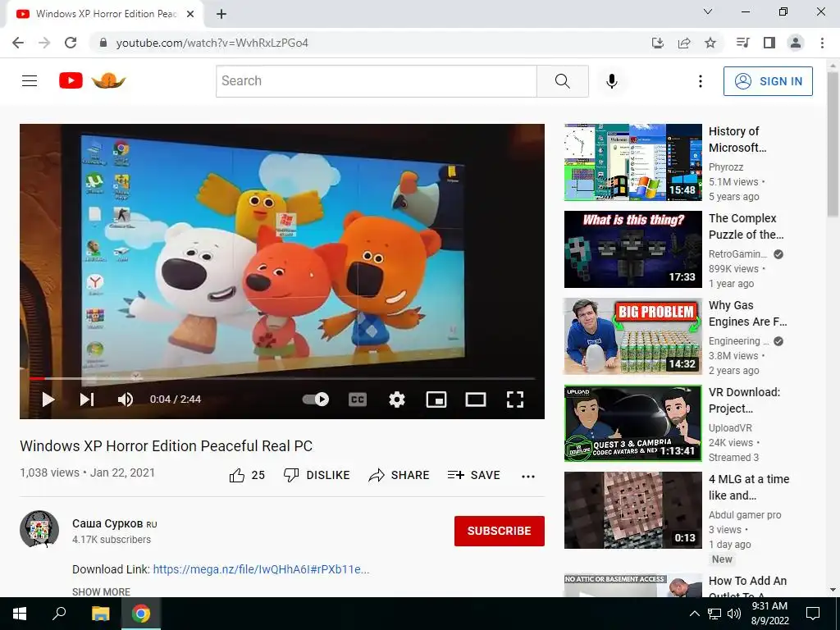
Task: Click the SIGN IN button
Action: click(x=768, y=81)
